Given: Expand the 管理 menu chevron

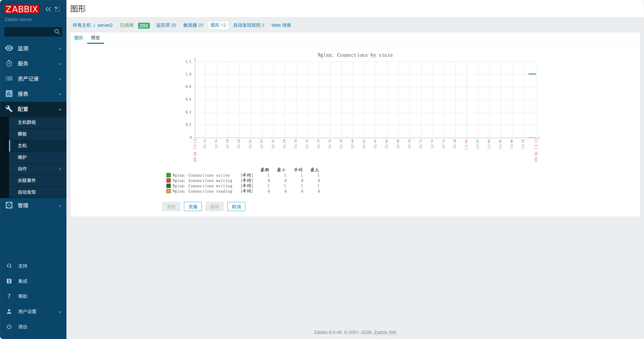Looking at the screenshot, I should click(60, 206).
